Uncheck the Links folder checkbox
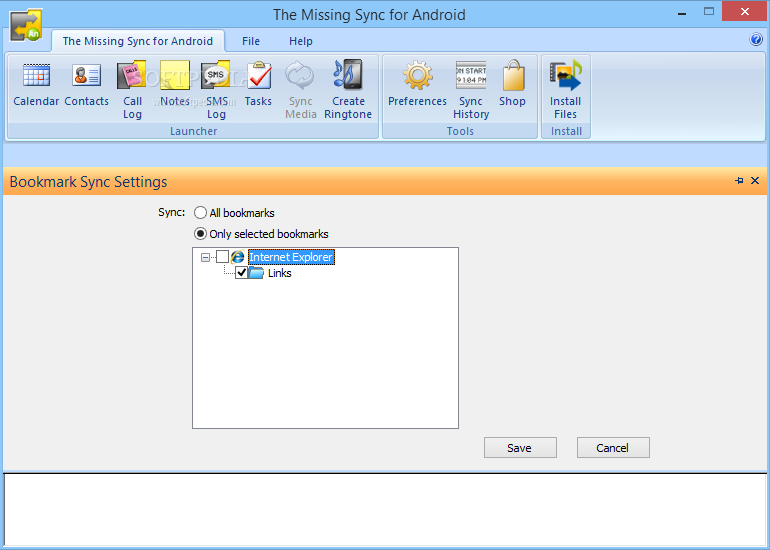 point(241,273)
